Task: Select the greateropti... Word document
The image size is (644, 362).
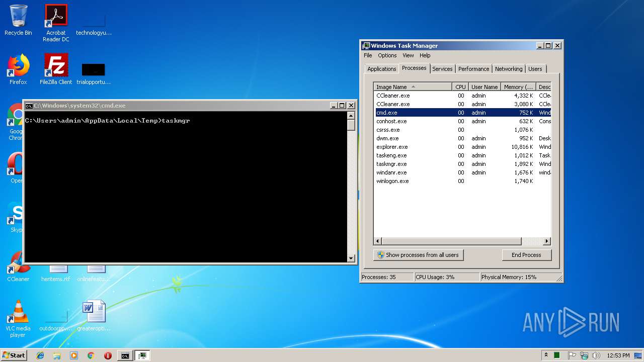Action: pyautogui.click(x=94, y=316)
